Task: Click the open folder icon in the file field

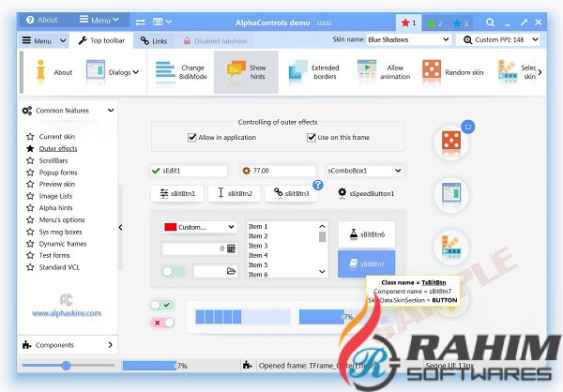Action: pos(231,271)
